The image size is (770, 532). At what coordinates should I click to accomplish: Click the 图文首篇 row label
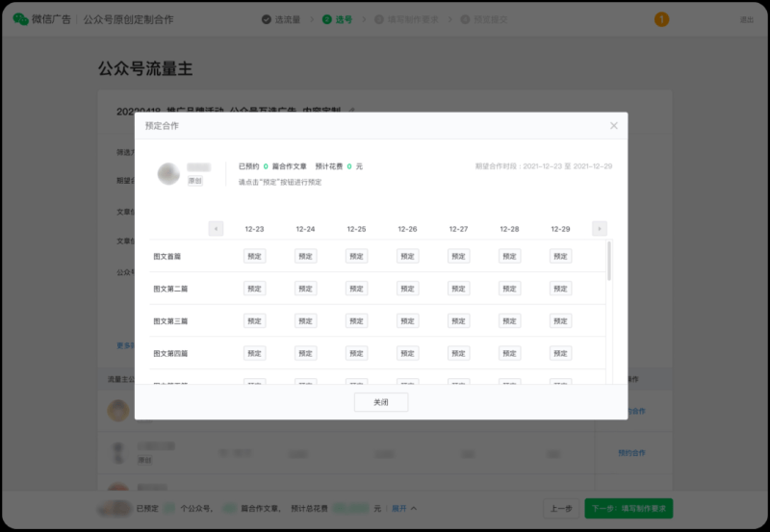point(167,256)
